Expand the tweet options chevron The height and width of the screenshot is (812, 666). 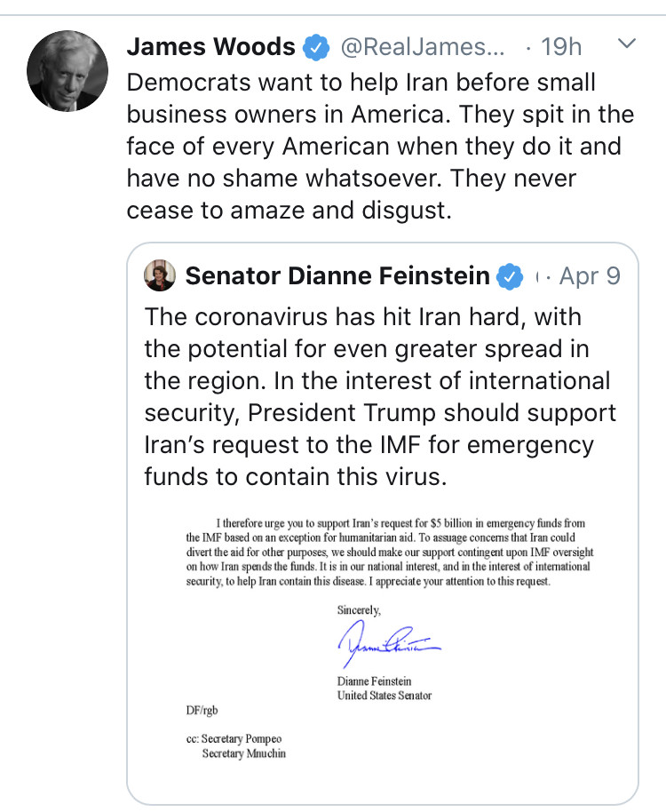tap(627, 44)
